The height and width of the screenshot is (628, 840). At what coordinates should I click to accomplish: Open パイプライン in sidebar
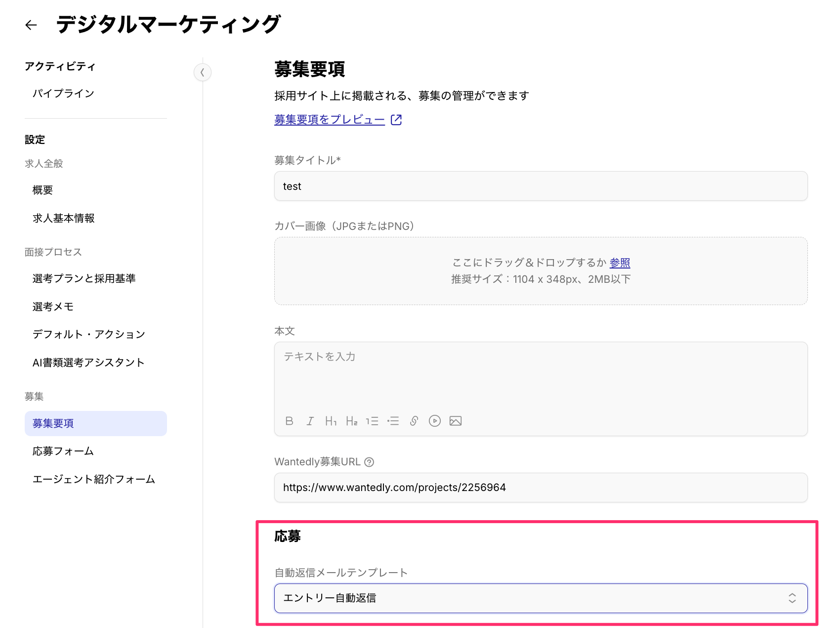pyautogui.click(x=63, y=93)
